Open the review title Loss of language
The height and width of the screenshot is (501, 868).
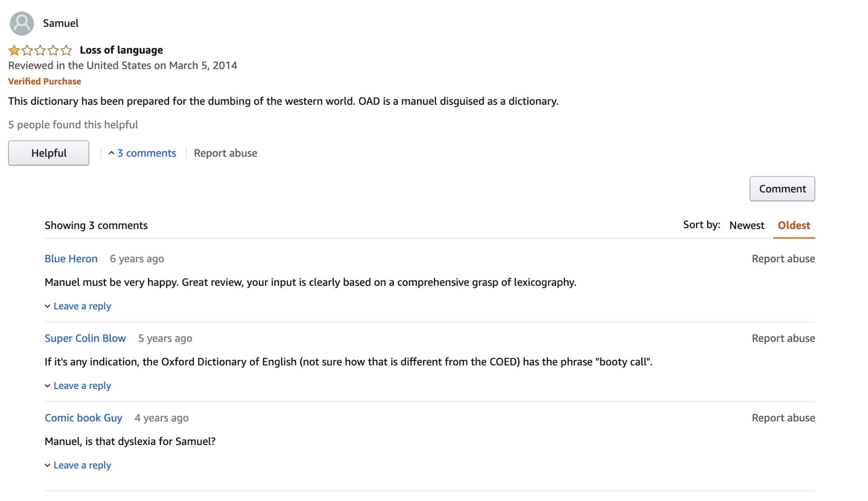[121, 50]
